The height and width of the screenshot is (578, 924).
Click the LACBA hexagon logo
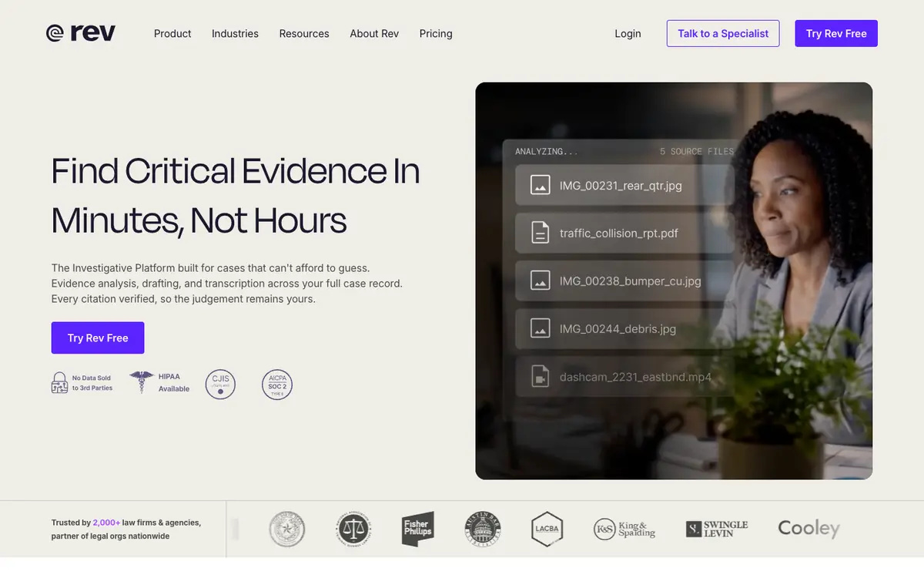pyautogui.click(x=547, y=529)
